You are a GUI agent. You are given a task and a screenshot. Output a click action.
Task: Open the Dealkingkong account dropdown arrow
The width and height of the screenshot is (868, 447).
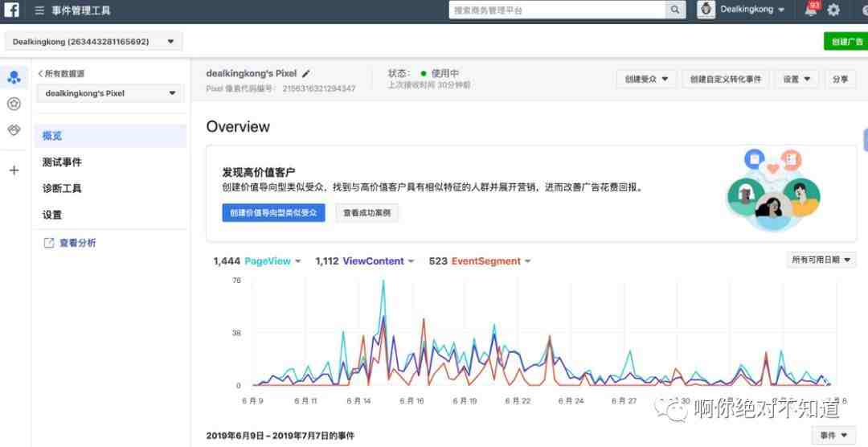(781, 10)
